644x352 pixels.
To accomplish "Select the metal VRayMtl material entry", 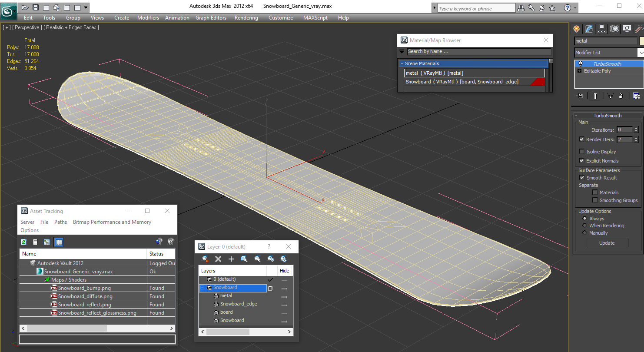I will [474, 73].
